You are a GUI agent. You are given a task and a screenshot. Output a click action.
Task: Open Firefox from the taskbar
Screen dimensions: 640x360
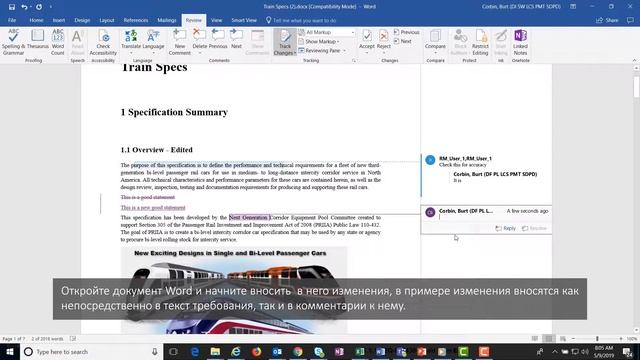(x=256, y=351)
